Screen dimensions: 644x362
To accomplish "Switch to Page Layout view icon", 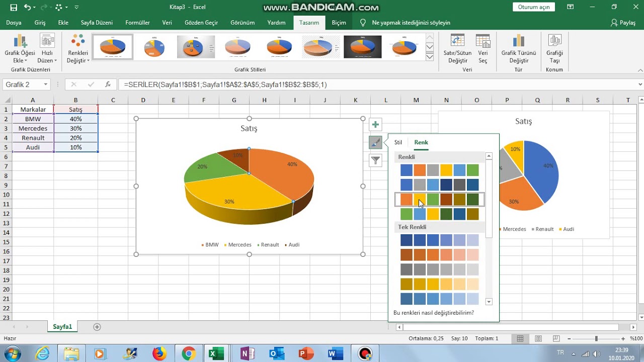I will coord(538,339).
